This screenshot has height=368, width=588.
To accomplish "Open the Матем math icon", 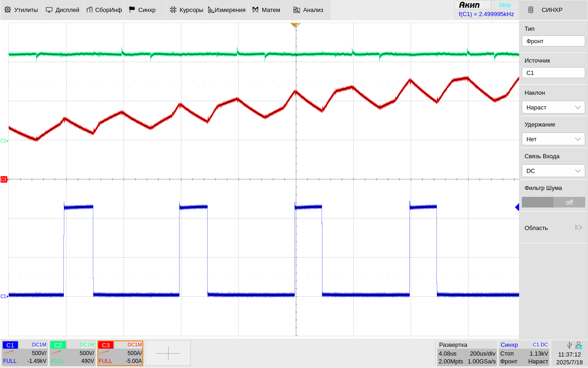I will click(255, 10).
